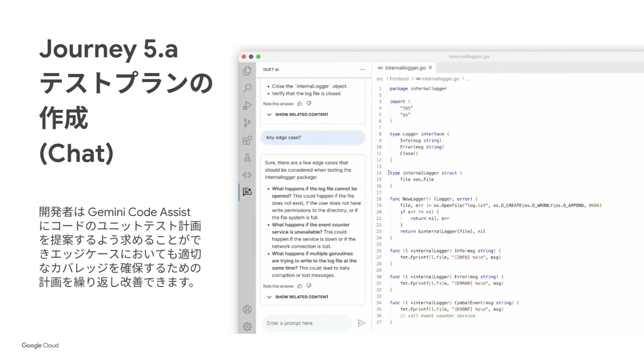The image size is (644, 362).
Task: Select the Duet AI chat icon in the activity bar
Action: [x=247, y=191]
